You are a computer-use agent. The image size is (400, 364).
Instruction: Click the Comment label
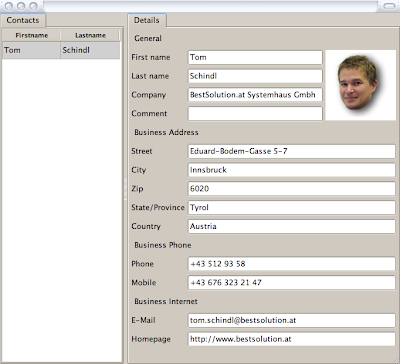point(149,113)
